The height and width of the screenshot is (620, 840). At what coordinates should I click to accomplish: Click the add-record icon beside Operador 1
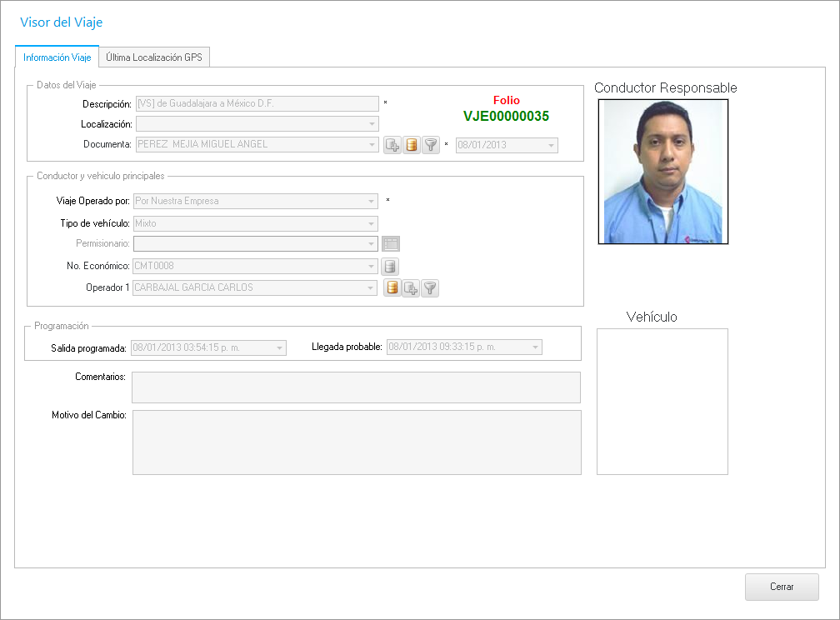point(411,288)
